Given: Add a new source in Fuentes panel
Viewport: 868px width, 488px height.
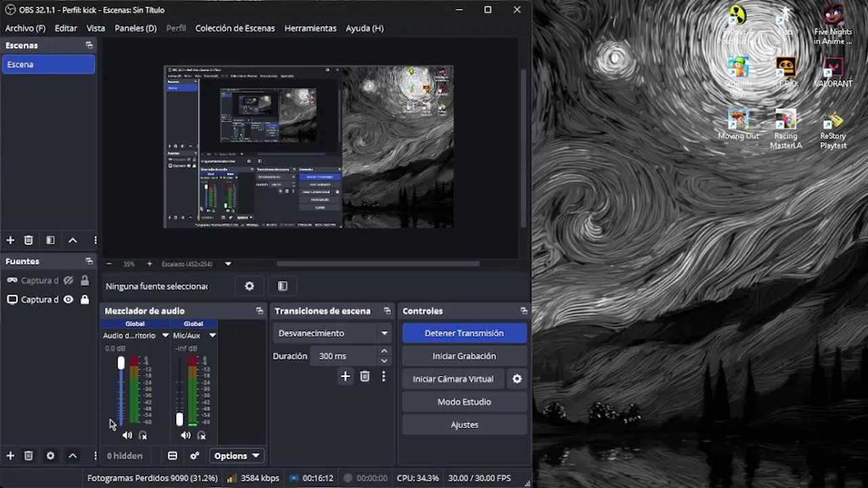Looking at the screenshot, I should tap(10, 455).
